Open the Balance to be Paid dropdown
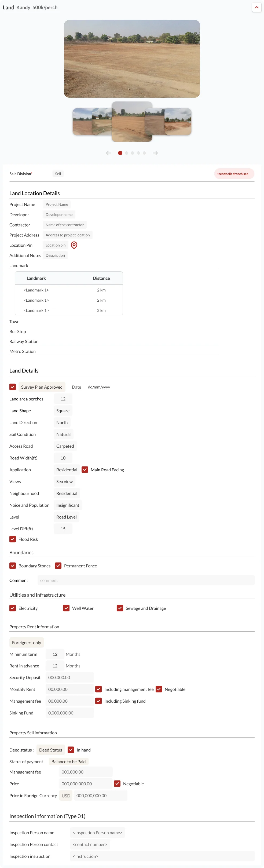 tap(69, 761)
